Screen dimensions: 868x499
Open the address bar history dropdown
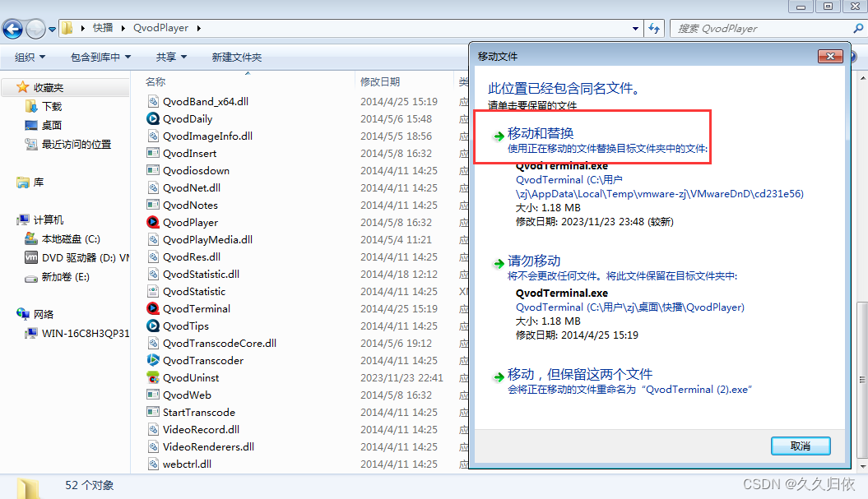point(635,28)
